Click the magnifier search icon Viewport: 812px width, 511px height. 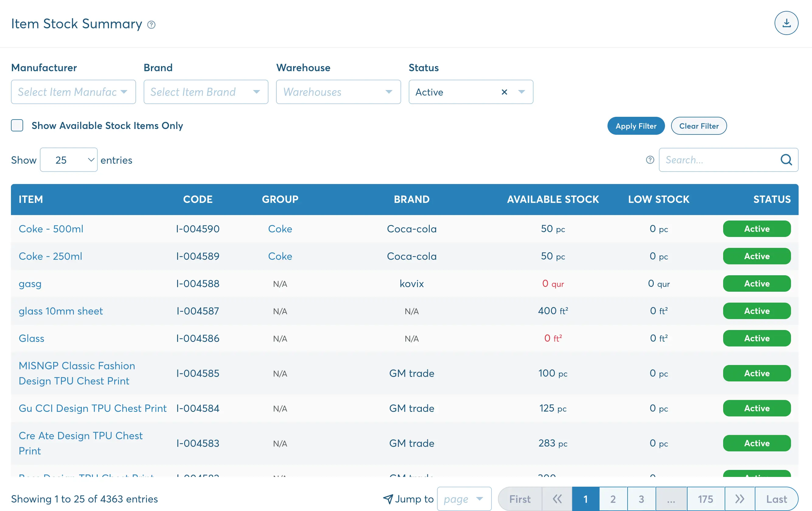tap(786, 160)
